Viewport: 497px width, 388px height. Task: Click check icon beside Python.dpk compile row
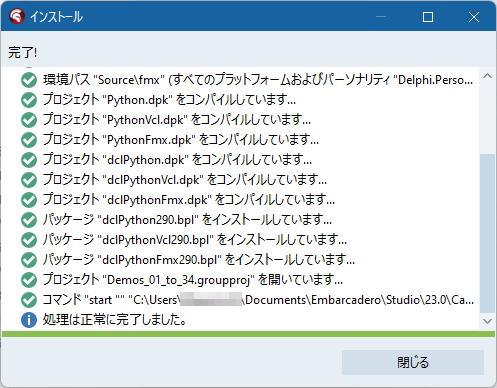click(29, 100)
